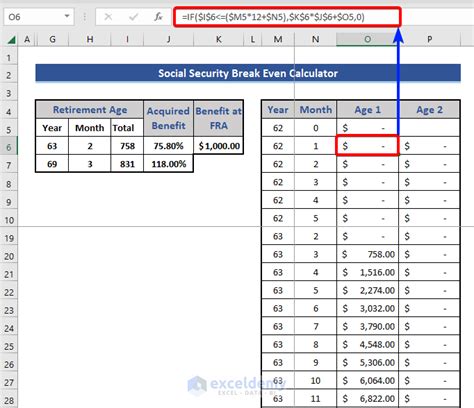This screenshot has width=474, height=408.
Task: Click the Benefit at FRA $1,000.00 cell
Action: point(219,146)
